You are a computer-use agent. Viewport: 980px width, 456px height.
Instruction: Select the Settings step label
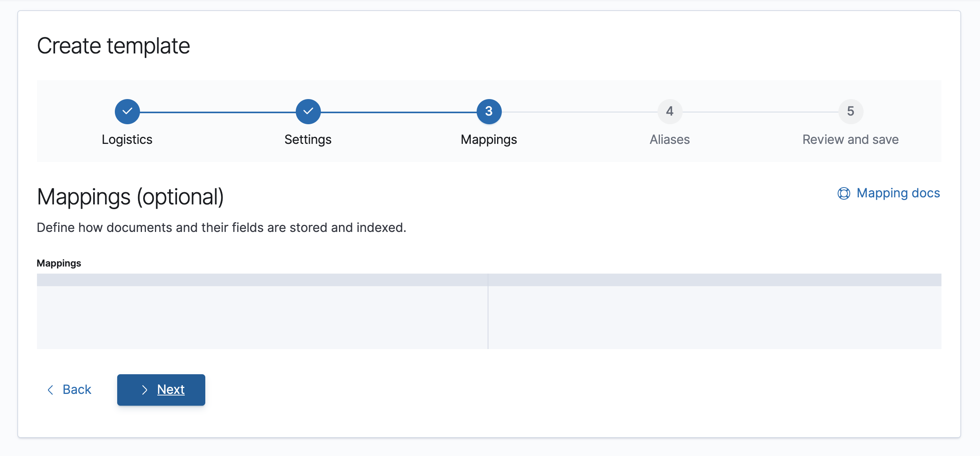[x=308, y=140]
